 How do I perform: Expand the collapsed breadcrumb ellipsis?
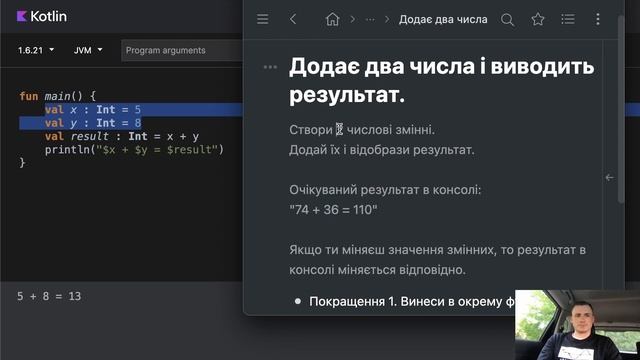370,20
